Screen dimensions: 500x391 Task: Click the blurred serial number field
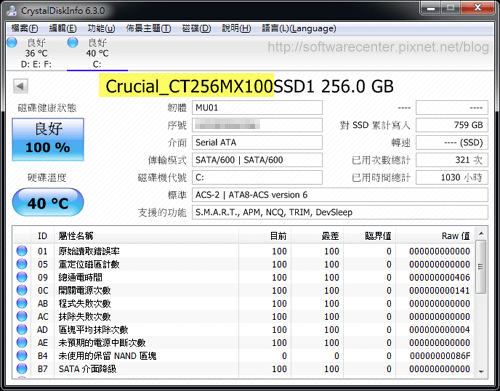coord(257,125)
